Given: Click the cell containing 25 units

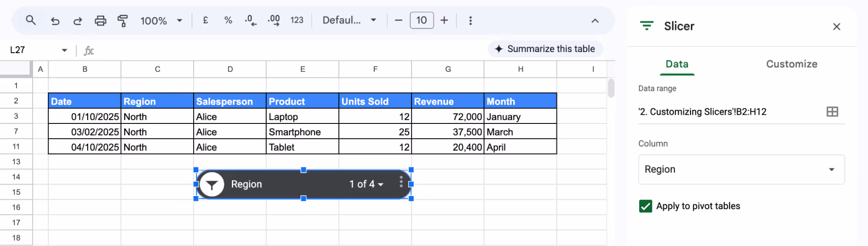Looking at the screenshot, I should point(375,132).
